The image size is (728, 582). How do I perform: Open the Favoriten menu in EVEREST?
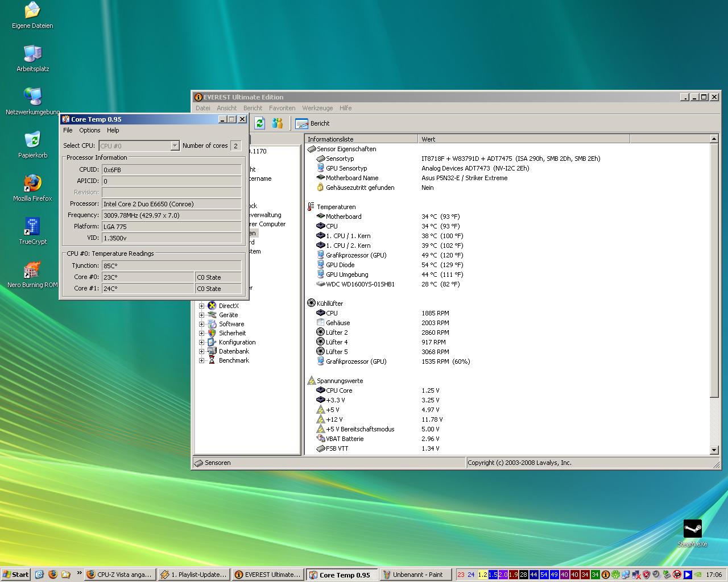pyautogui.click(x=282, y=108)
